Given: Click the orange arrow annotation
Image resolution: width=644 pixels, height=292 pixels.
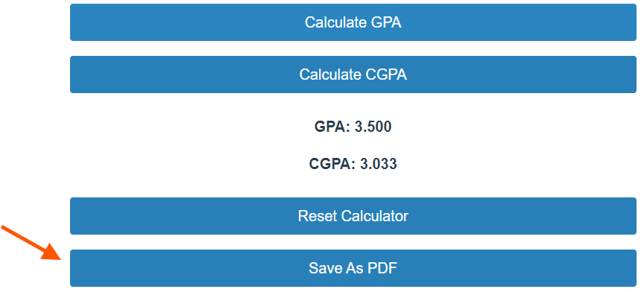Looking at the screenshot, I should pyautogui.click(x=31, y=243).
